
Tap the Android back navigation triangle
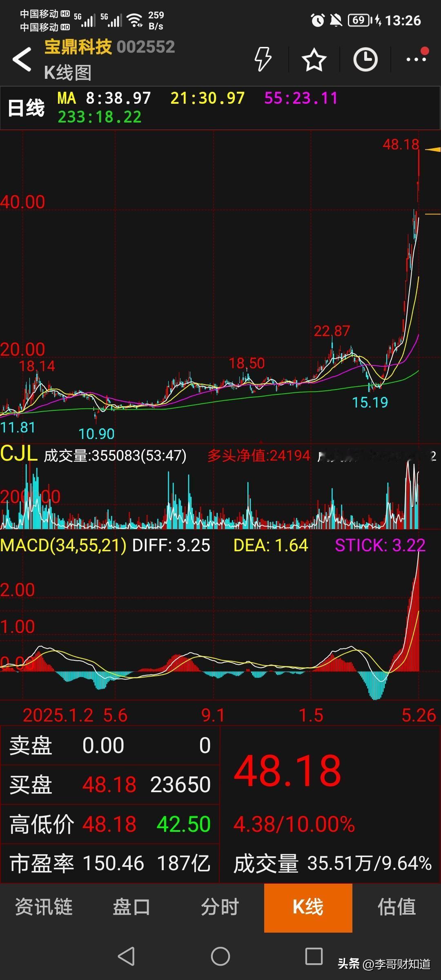126,956
